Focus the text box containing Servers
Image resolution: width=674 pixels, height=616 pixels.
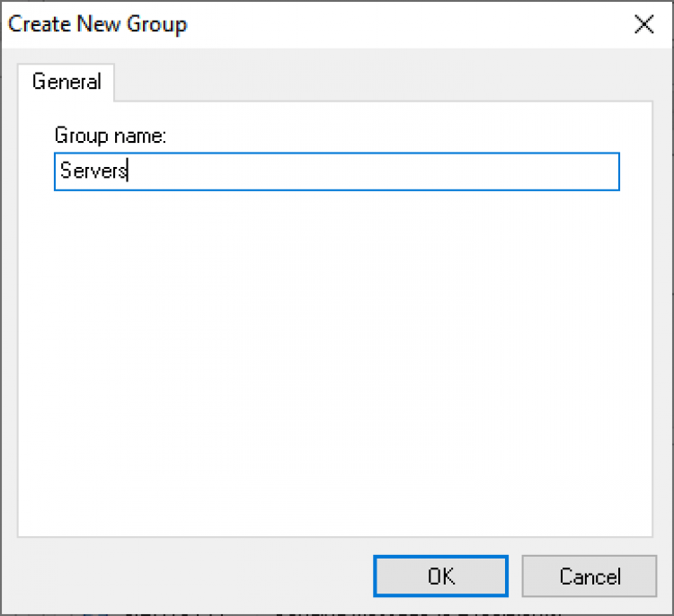coord(336,172)
